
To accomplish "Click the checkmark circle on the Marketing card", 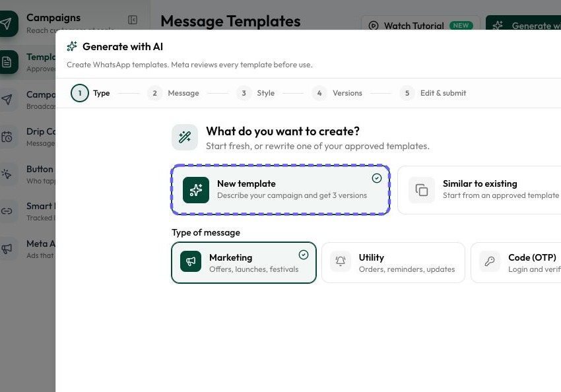I will 304,255.
